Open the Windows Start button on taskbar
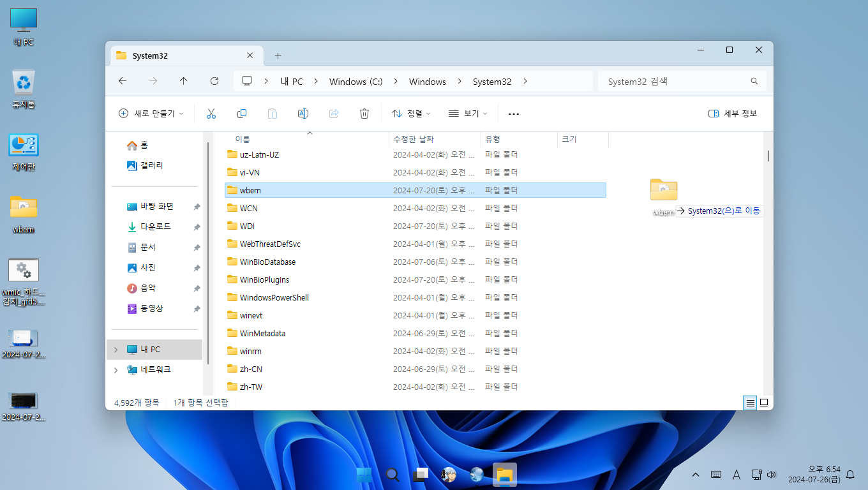The height and width of the screenshot is (490, 868). coord(364,475)
